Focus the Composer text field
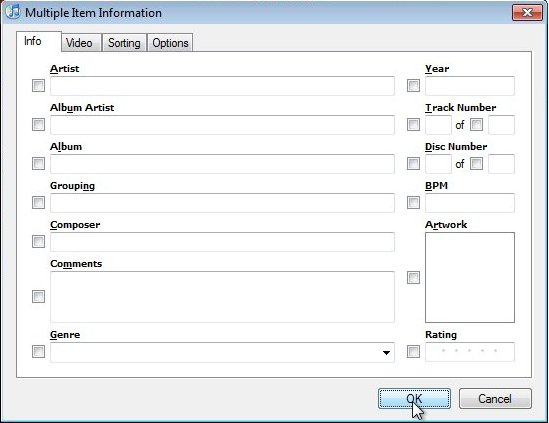549x423 pixels. click(222, 242)
